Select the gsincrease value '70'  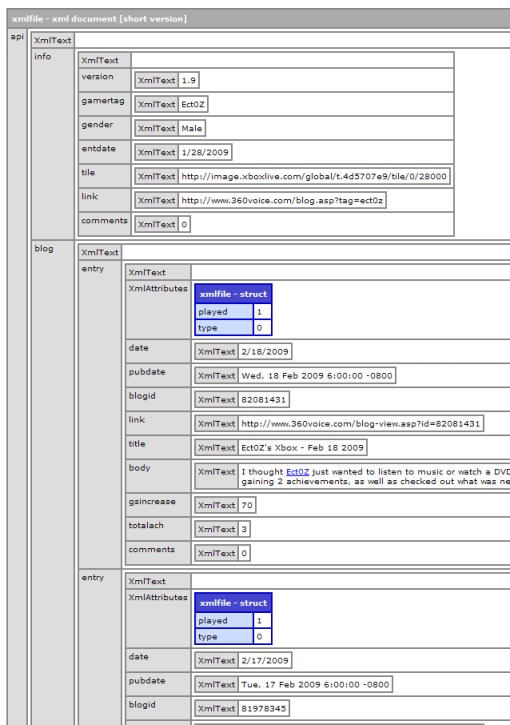(x=247, y=505)
